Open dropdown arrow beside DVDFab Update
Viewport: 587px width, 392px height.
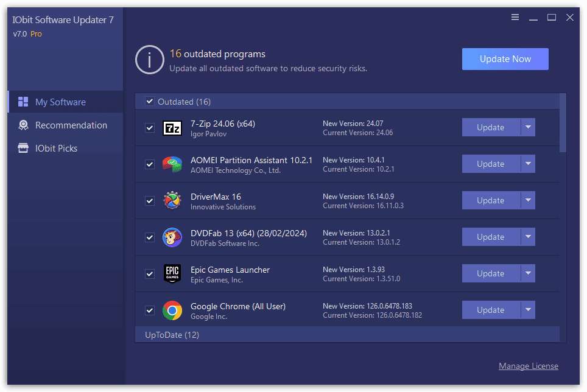pos(528,237)
